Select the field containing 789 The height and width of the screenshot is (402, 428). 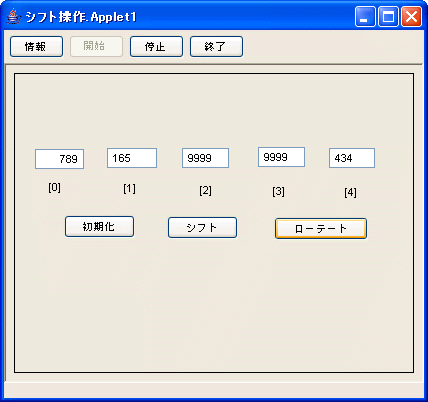[x=59, y=159]
